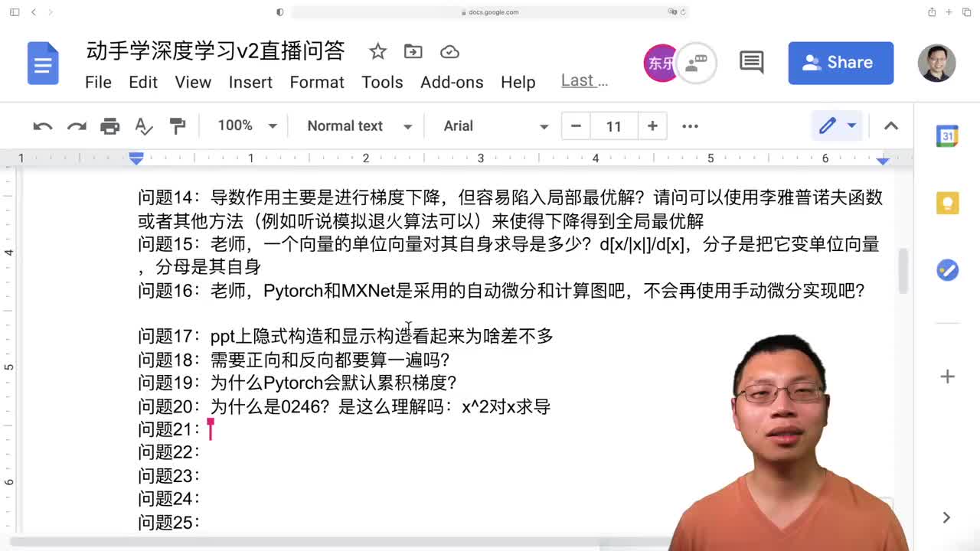Open the Insert menu
The image size is (980, 551).
point(250,82)
